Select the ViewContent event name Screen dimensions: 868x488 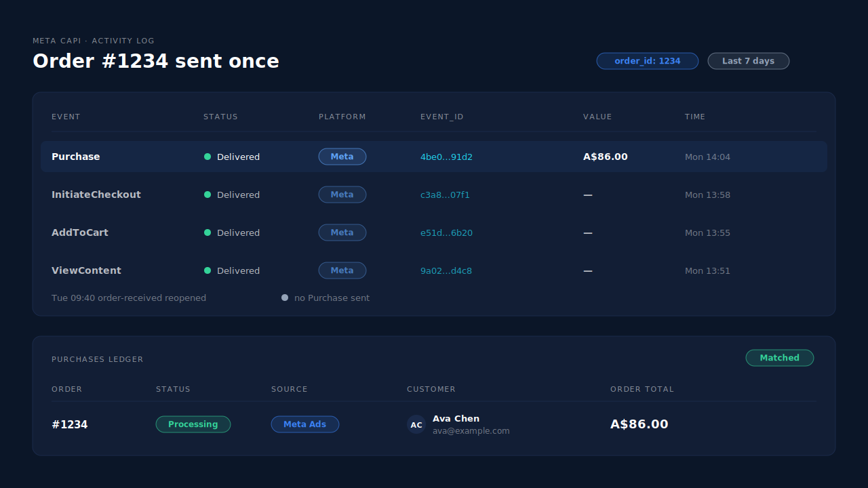point(87,270)
